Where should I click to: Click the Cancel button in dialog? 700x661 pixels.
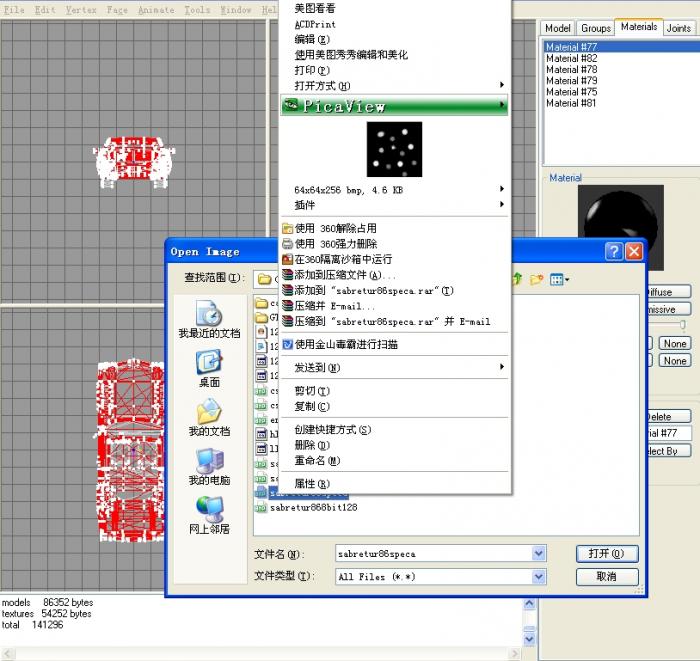click(607, 577)
